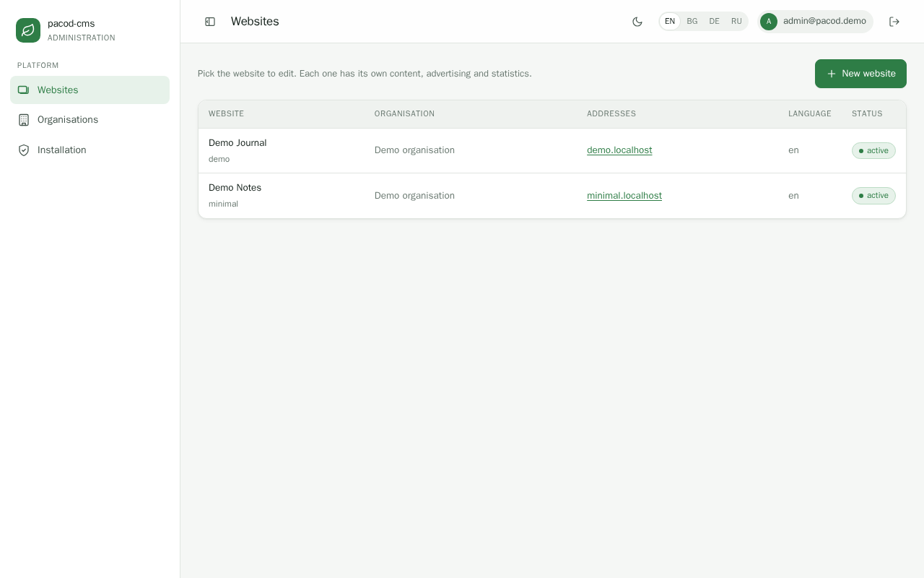Screen dimensions: 924x578
Task: Select the Demo Notes website name
Action: (x=235, y=188)
